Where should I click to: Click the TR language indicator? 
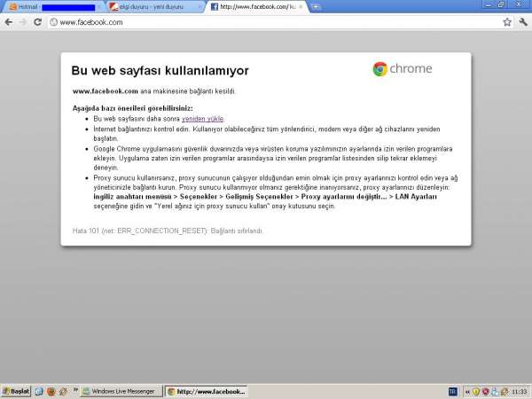pos(452,392)
